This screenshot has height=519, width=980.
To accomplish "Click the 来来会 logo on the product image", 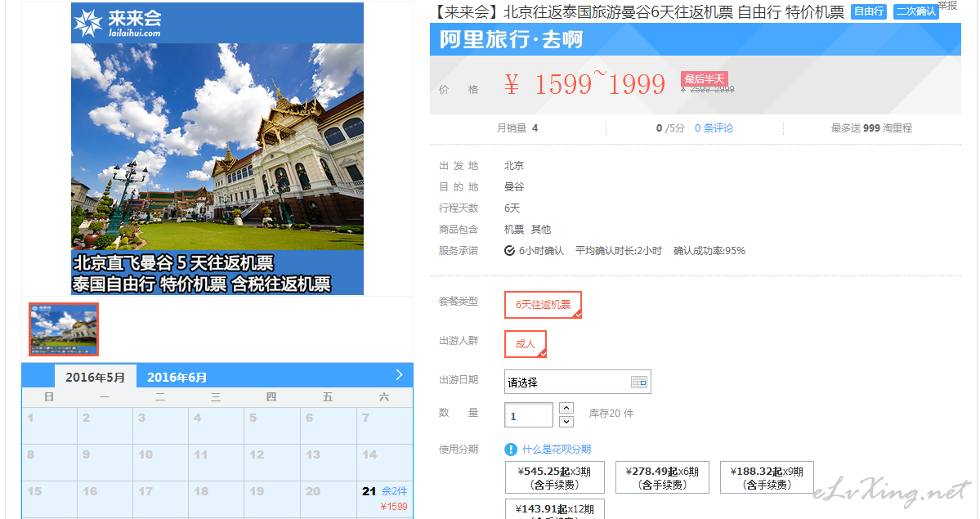I will (118, 23).
